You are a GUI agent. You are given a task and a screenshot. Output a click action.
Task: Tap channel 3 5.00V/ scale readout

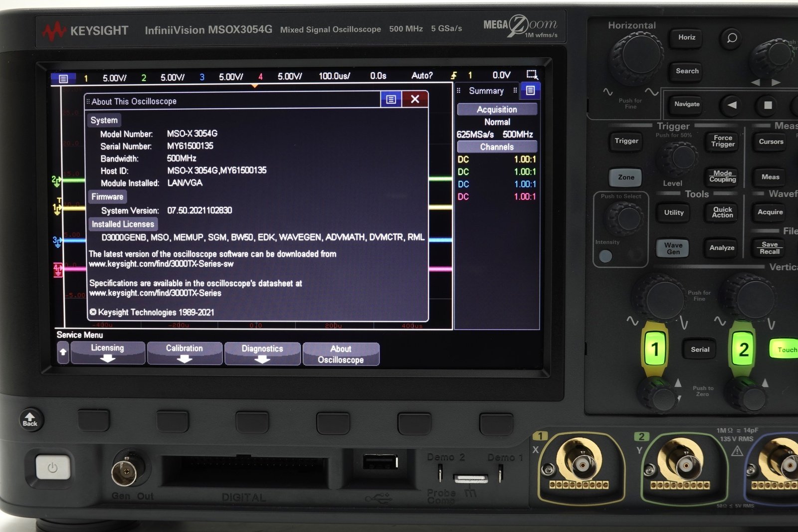(230, 77)
